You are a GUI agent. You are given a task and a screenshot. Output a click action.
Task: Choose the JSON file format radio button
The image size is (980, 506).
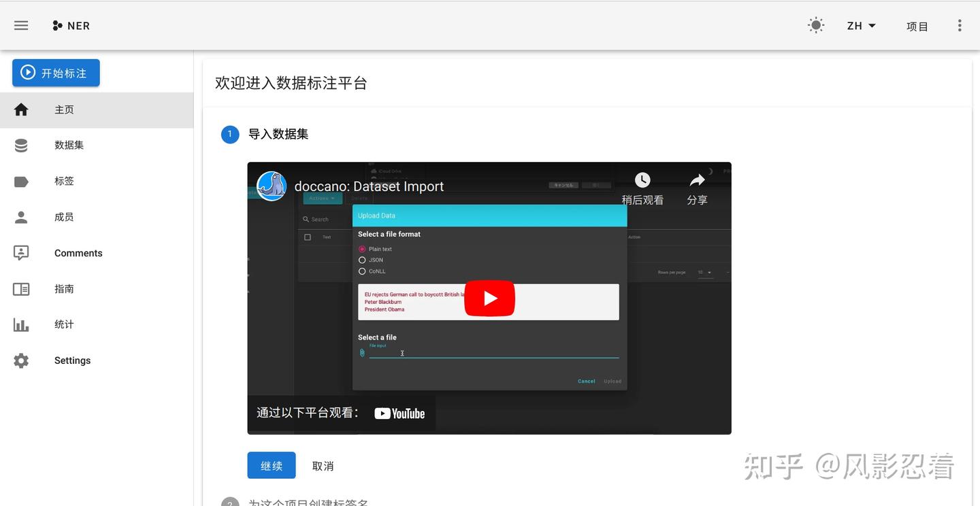[361, 260]
